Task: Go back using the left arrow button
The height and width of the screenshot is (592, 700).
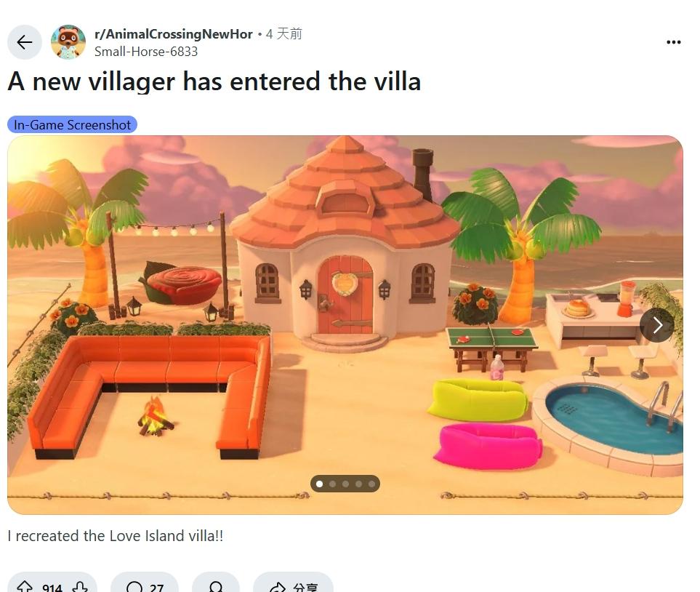Action: (25, 42)
